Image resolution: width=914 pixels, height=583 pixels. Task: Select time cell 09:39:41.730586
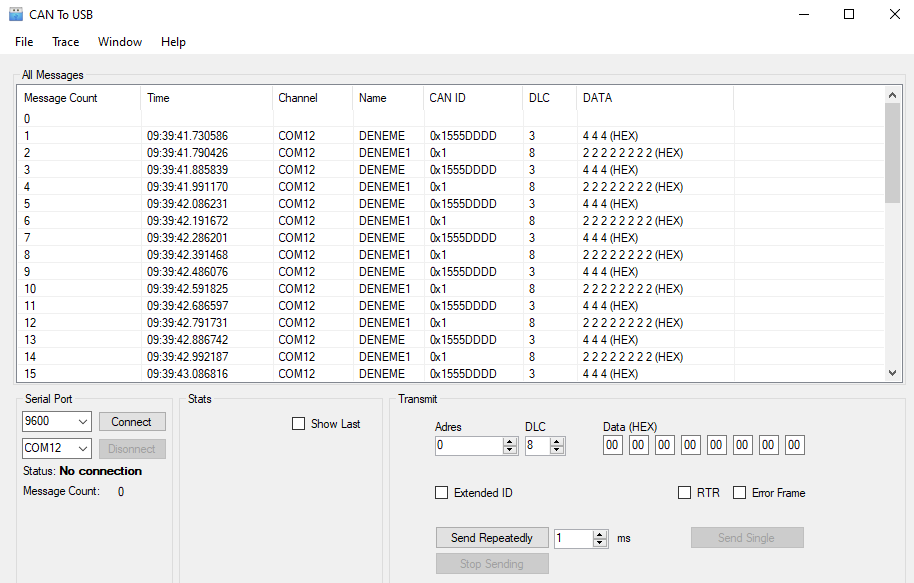(x=187, y=136)
